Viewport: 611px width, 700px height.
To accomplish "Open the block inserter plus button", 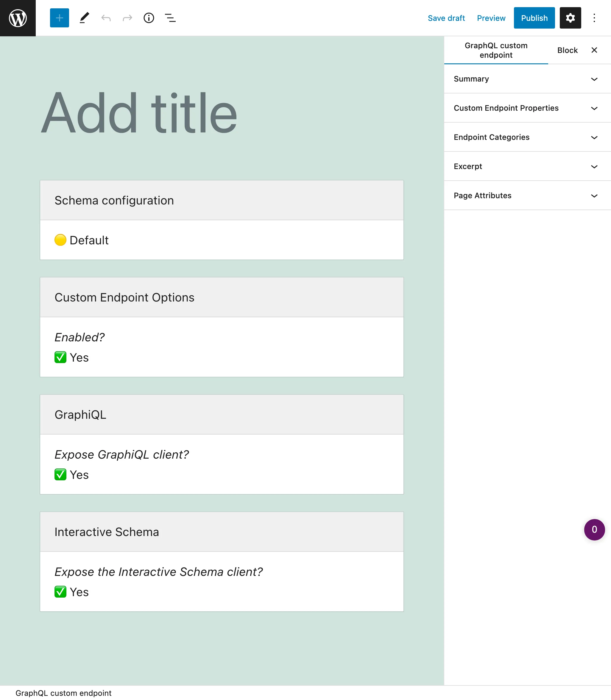I will tap(59, 18).
